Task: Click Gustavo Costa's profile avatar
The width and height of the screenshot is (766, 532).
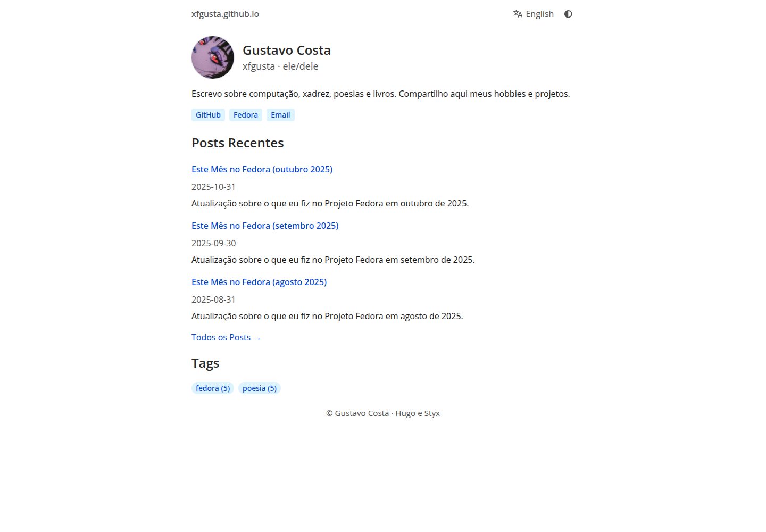Action: (x=213, y=57)
